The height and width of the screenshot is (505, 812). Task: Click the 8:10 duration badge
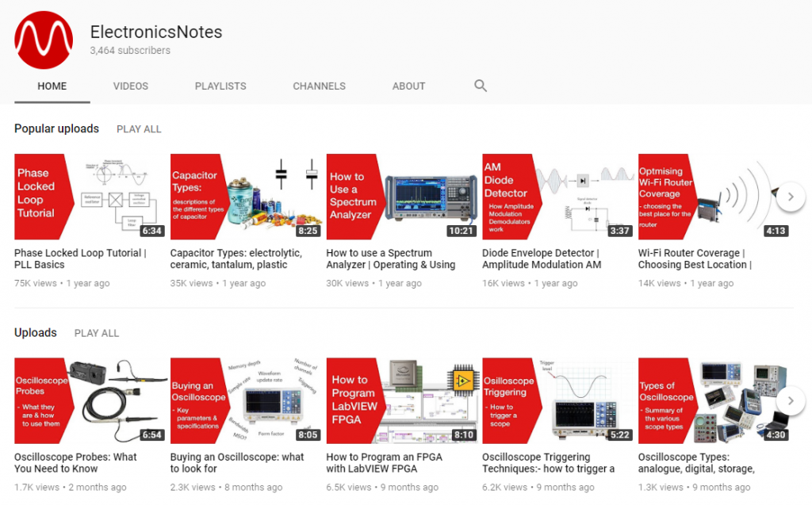pos(463,435)
